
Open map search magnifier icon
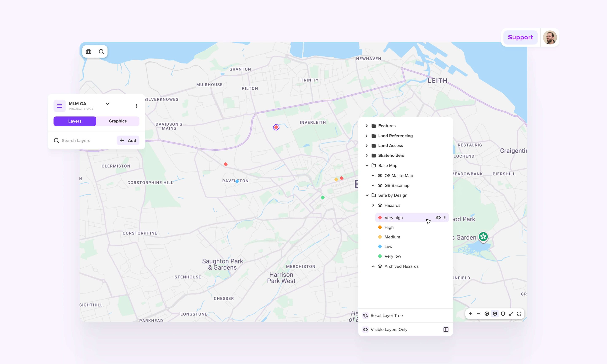(x=101, y=52)
